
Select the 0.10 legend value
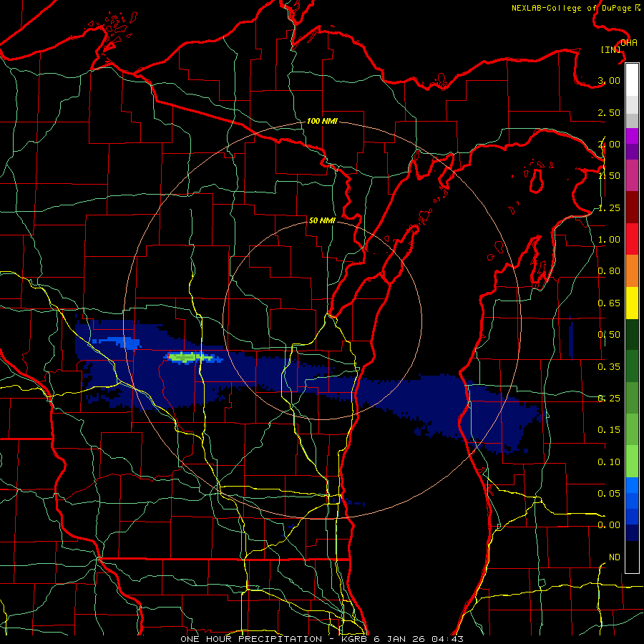point(609,462)
